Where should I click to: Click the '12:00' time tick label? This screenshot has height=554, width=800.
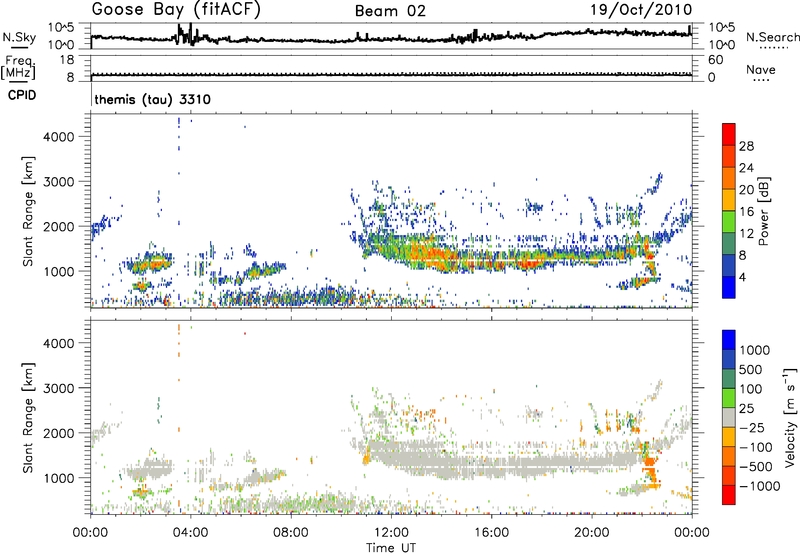(x=391, y=533)
